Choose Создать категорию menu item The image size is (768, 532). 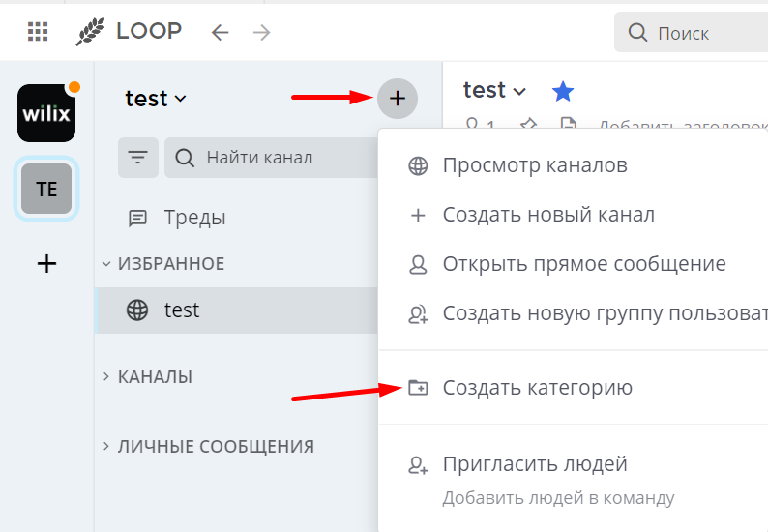coord(574,388)
